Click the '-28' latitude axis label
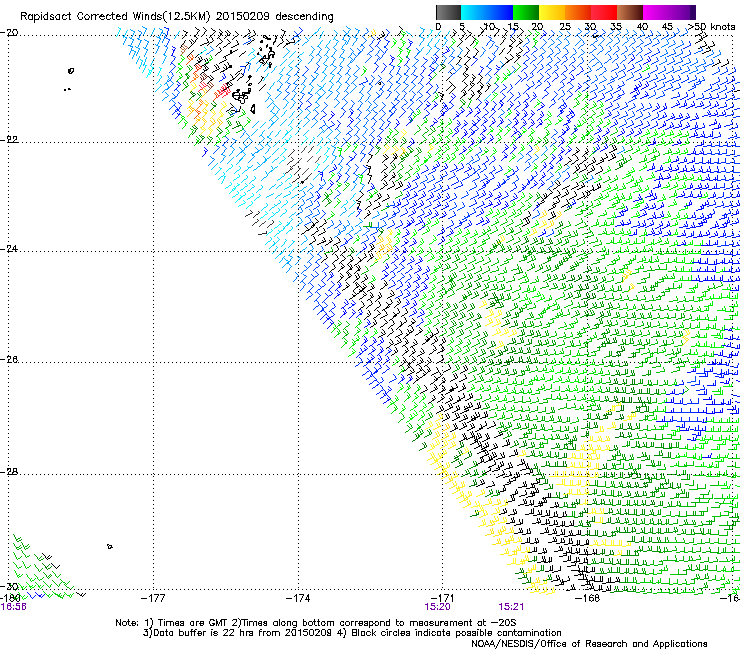Image resolution: width=740 pixels, height=650 pixels. (x=9, y=472)
